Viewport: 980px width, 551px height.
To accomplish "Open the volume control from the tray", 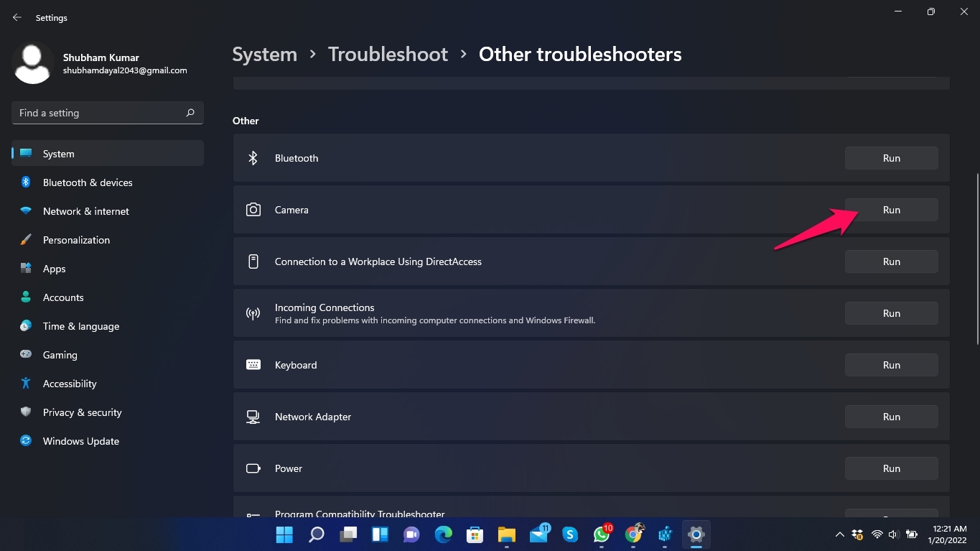I will (893, 534).
